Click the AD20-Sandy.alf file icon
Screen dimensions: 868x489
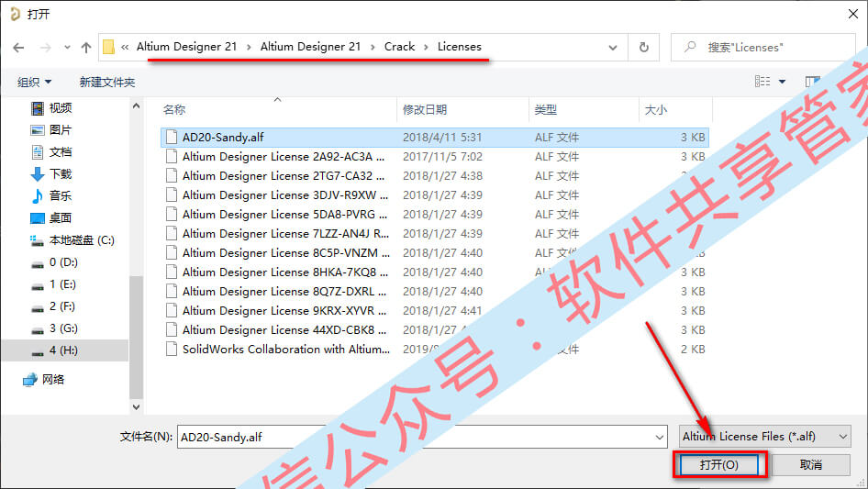coord(172,137)
